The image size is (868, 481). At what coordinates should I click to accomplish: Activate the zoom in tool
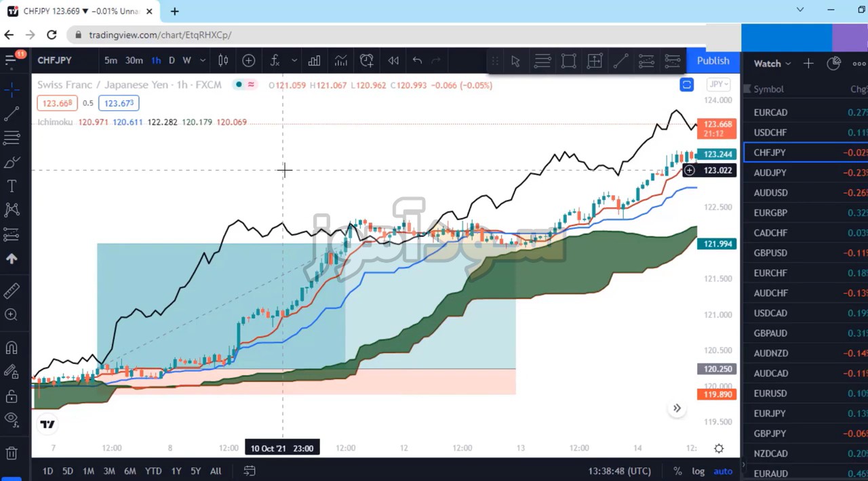coord(12,314)
